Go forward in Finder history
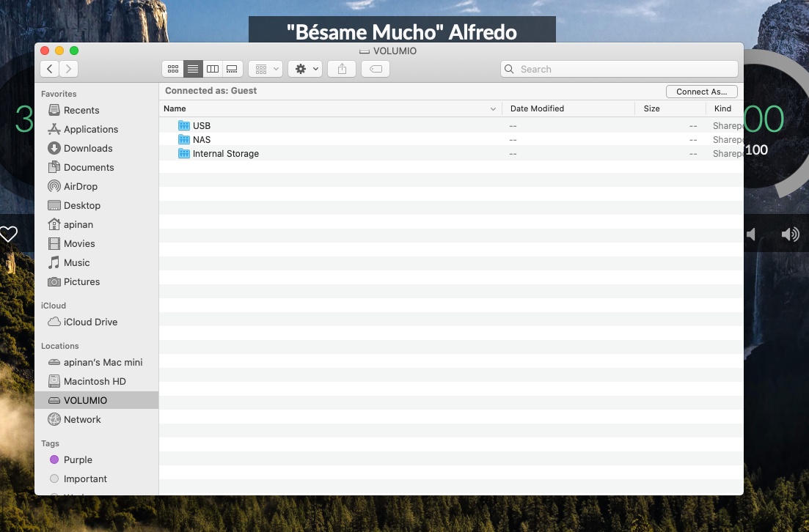The width and height of the screenshot is (809, 532). click(x=69, y=69)
